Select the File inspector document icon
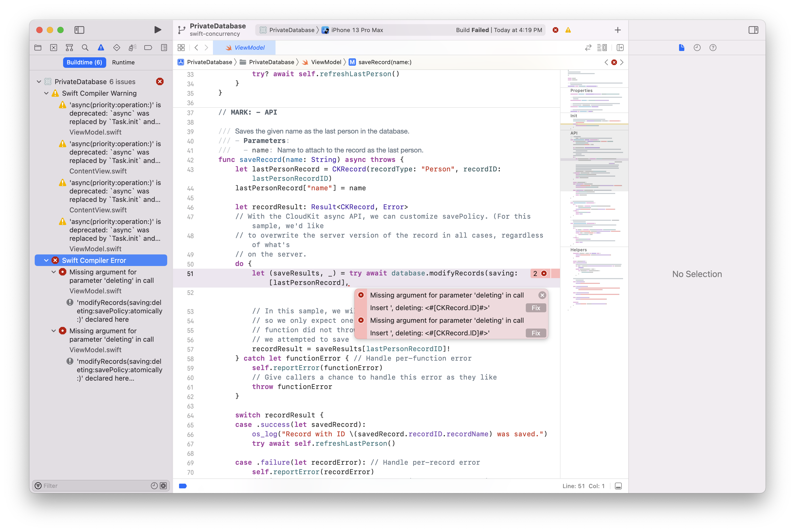This screenshot has height=532, width=795. point(681,48)
